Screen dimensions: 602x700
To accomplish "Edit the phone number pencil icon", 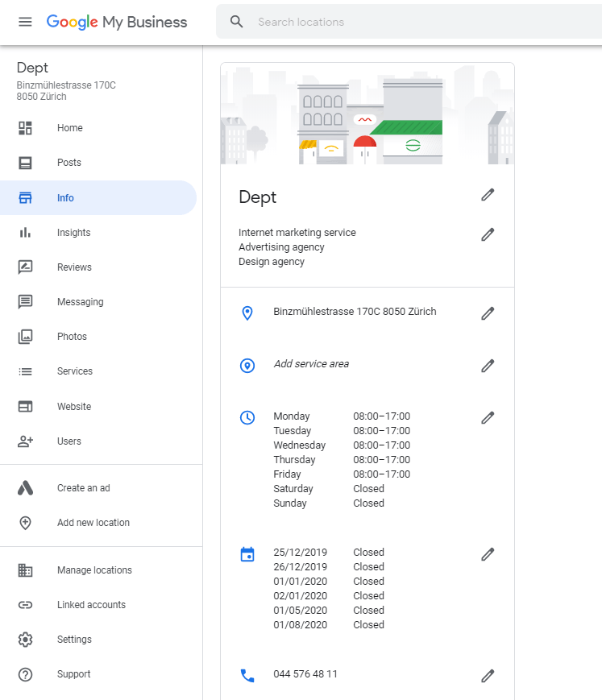I will 488,676.
